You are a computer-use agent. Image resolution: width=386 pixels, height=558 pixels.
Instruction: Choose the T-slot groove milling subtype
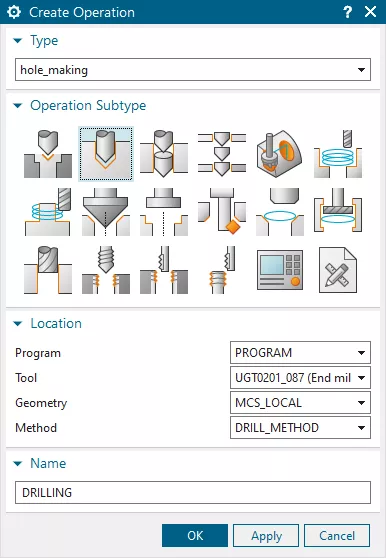[x=338, y=212]
